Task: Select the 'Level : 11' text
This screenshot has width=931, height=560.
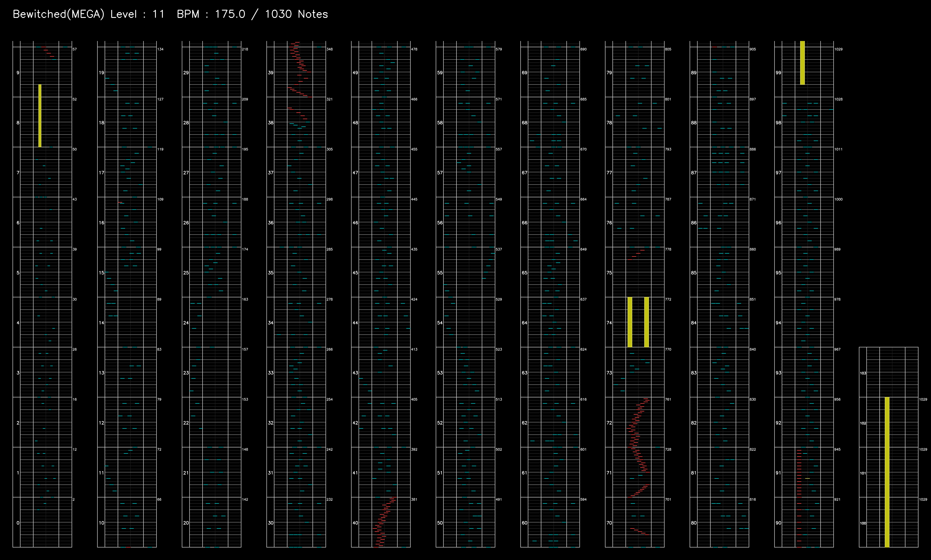Action: pos(137,14)
